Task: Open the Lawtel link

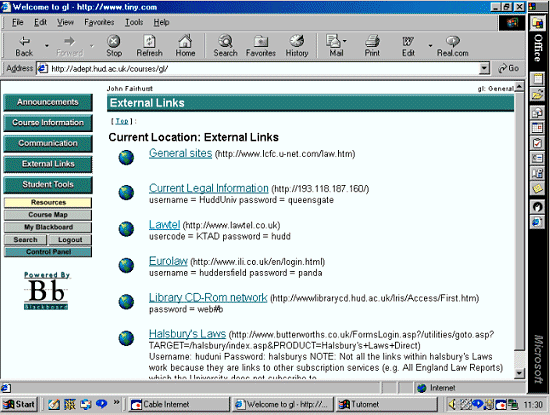Action: 164,225
